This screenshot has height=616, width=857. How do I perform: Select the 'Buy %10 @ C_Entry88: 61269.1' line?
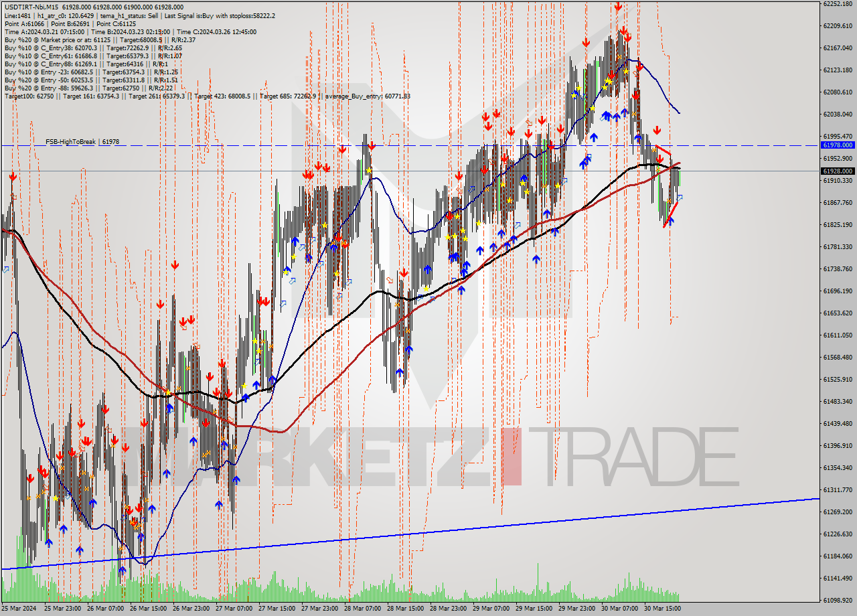pos(87,64)
